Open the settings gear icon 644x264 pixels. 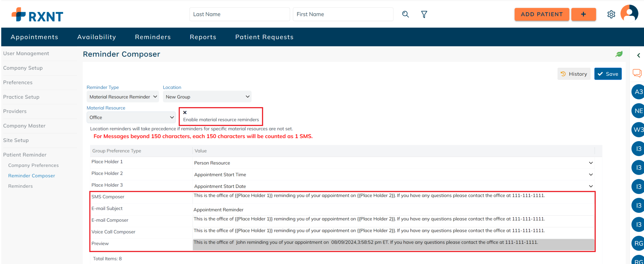pyautogui.click(x=611, y=14)
